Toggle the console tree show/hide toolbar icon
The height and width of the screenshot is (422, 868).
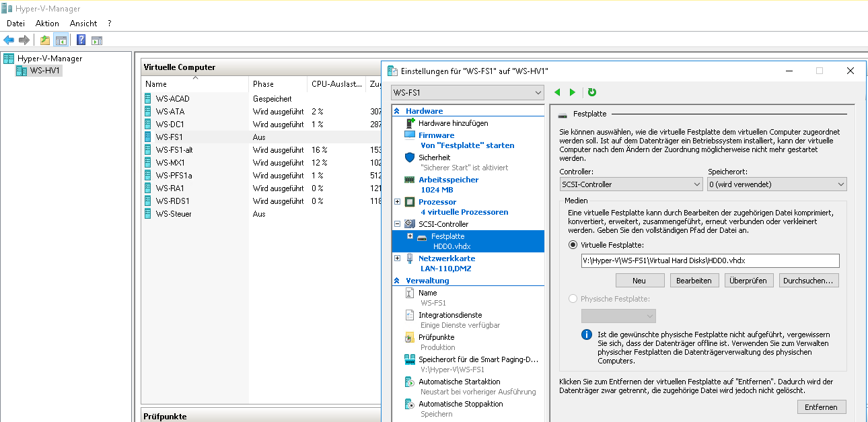(61, 40)
